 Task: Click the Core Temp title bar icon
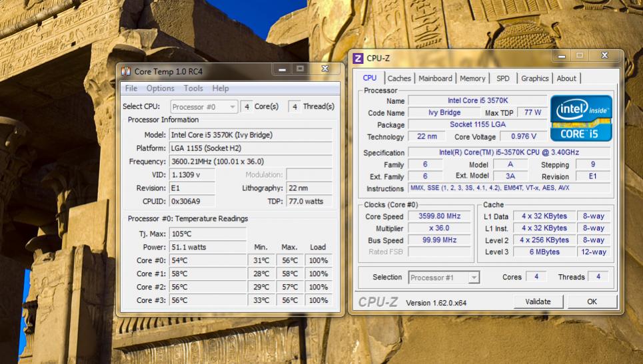125,71
